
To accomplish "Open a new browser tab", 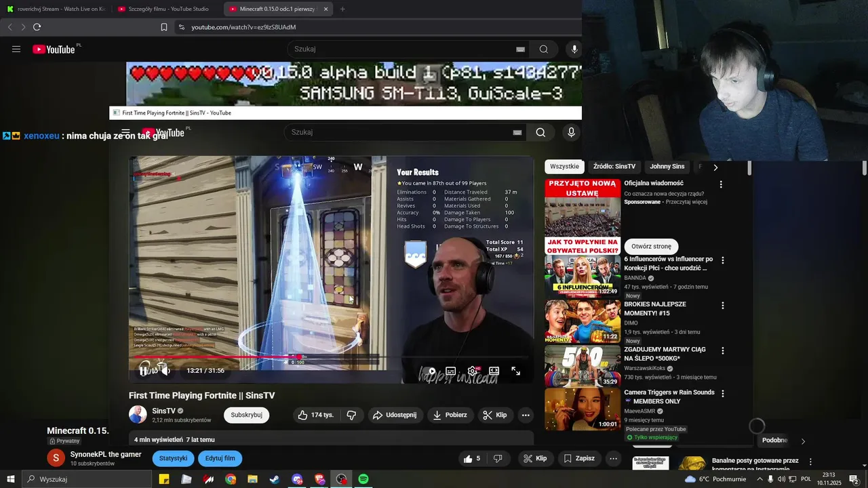I will point(342,9).
